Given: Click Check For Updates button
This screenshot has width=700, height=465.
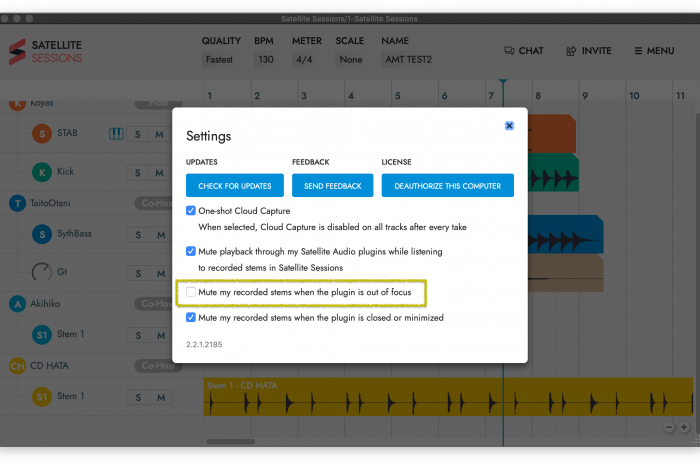Looking at the screenshot, I should pyautogui.click(x=235, y=185).
